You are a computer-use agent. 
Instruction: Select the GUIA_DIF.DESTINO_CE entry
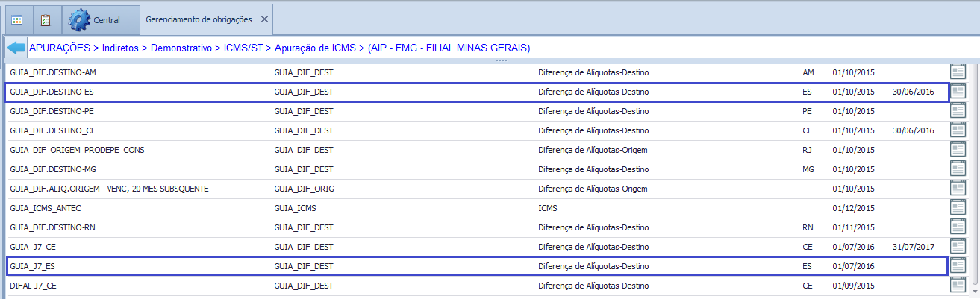pyautogui.click(x=53, y=130)
